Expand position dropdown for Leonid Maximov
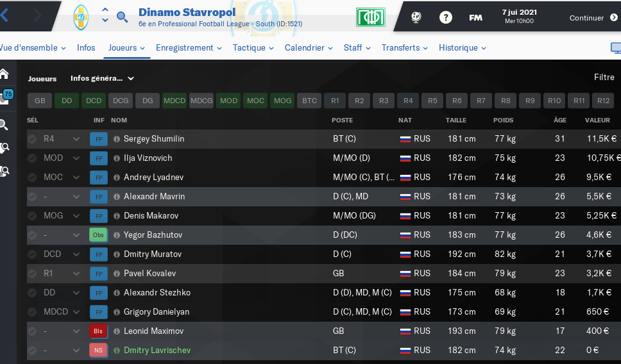Viewport: 621px width, 364px height. (x=76, y=331)
